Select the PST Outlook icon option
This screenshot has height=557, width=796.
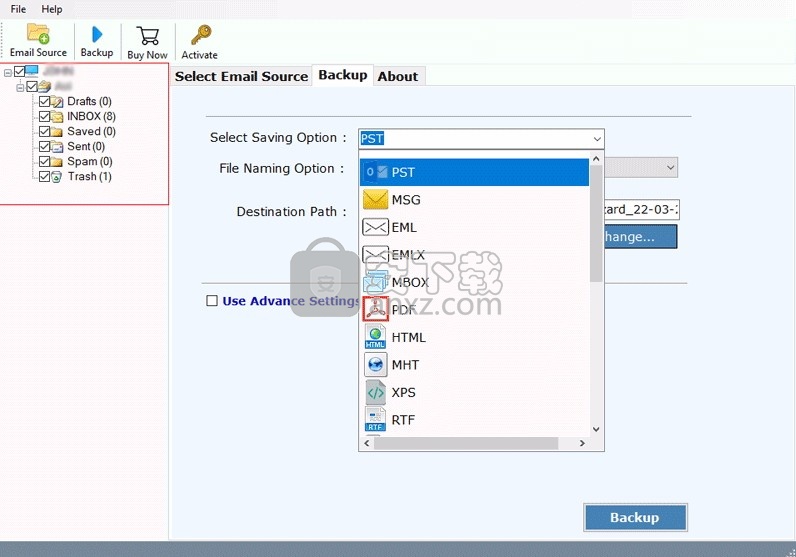[376, 172]
